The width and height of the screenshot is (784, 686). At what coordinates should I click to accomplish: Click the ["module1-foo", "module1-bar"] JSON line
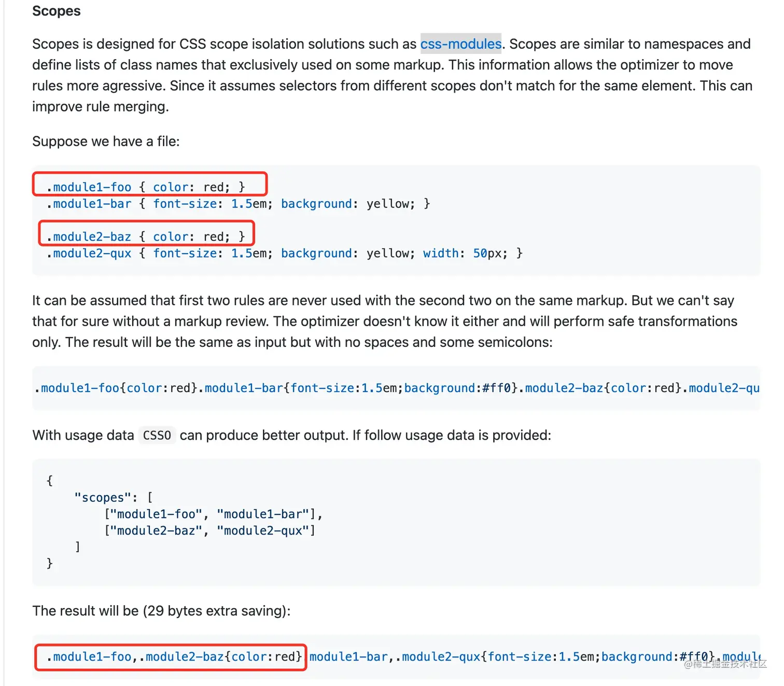coord(213,514)
